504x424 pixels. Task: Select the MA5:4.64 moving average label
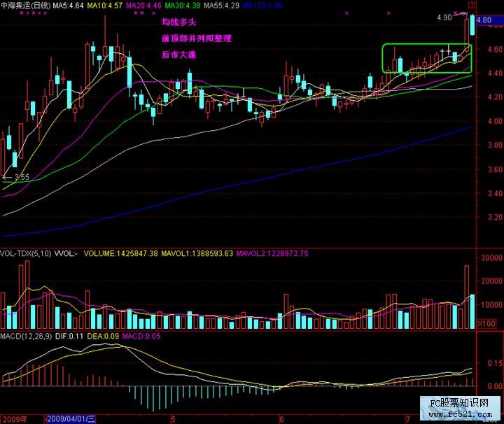pos(68,6)
